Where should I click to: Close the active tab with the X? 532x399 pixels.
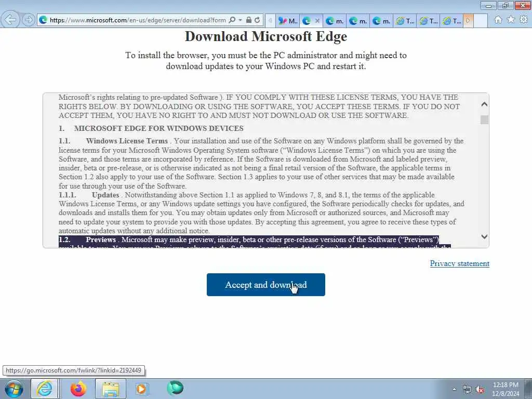[317, 21]
